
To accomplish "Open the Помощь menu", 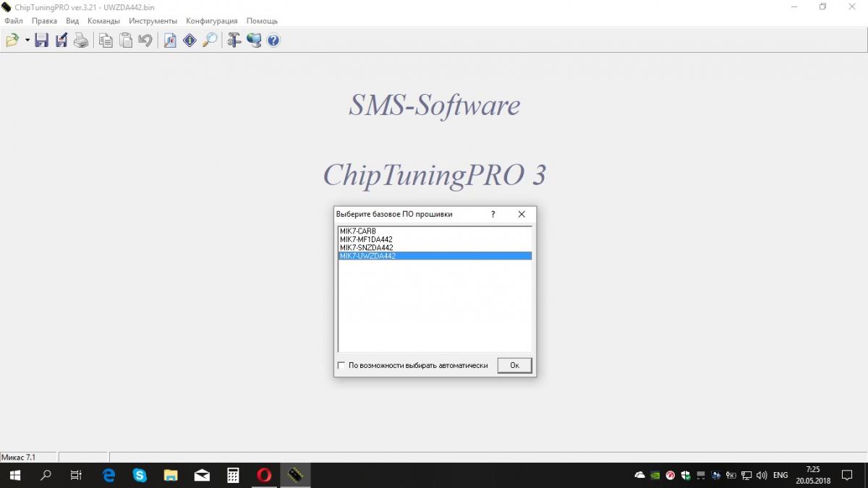I will click(262, 21).
